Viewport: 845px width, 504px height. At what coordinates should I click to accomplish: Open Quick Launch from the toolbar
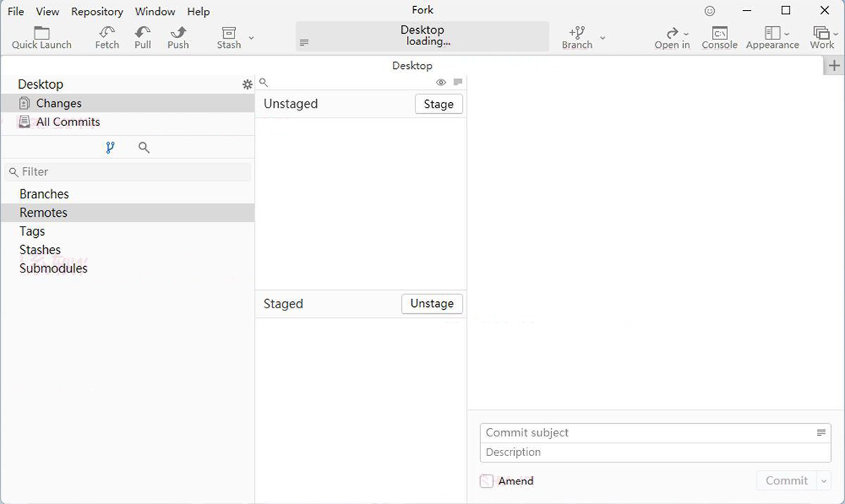click(x=42, y=32)
